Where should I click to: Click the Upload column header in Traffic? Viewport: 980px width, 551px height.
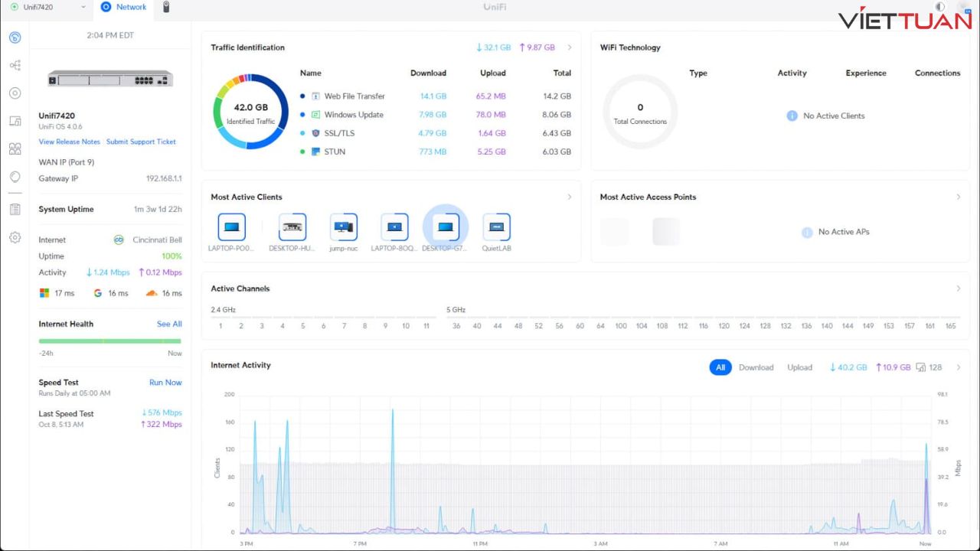492,73
